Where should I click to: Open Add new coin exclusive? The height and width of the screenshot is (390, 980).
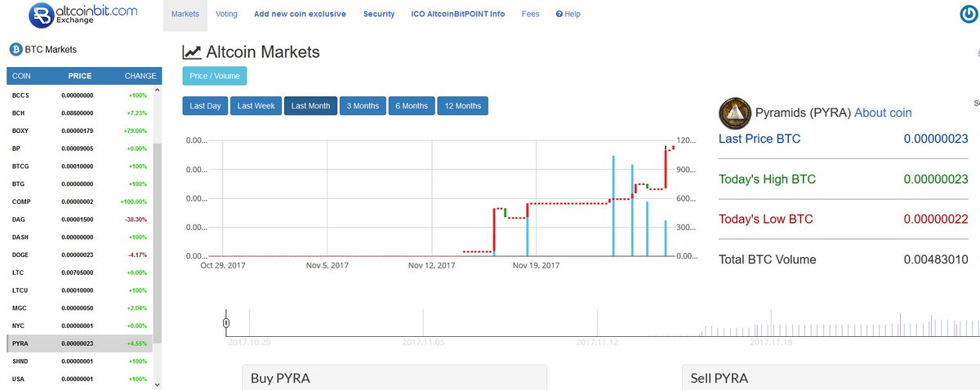click(300, 15)
